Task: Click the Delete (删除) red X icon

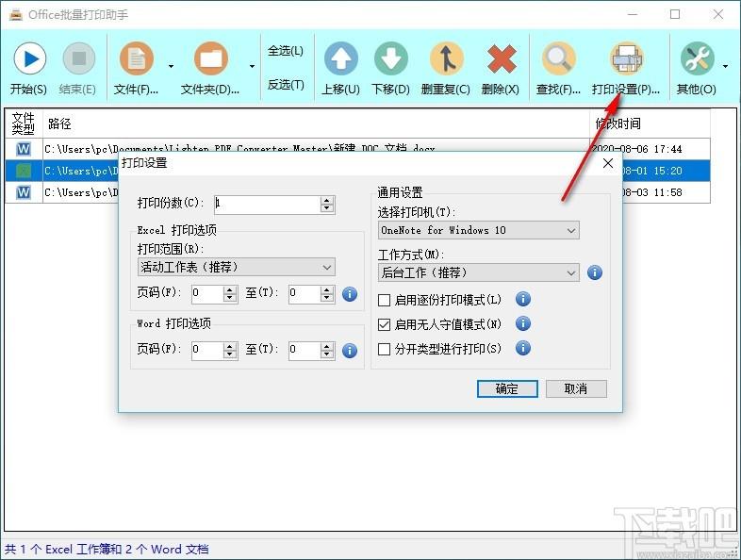Action: pyautogui.click(x=501, y=58)
